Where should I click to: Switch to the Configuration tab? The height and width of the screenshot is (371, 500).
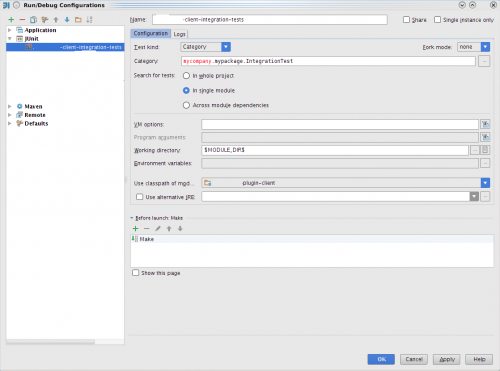pos(151,33)
